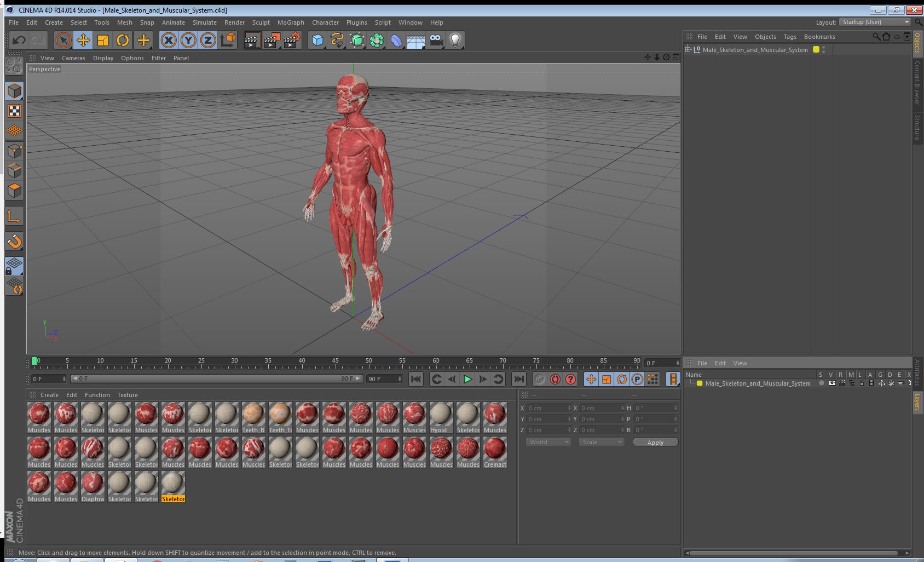This screenshot has width=924, height=562.
Task: Open the Sculpt menu
Action: pos(261,22)
